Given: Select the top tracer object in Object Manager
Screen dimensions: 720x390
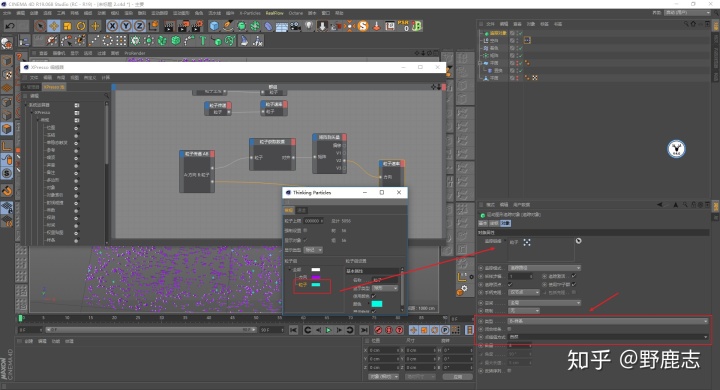Looking at the screenshot, I should (497, 33).
